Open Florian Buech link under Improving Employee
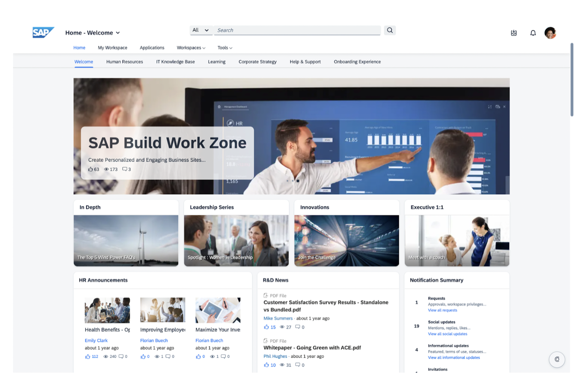The image size is (587, 392). click(x=154, y=341)
